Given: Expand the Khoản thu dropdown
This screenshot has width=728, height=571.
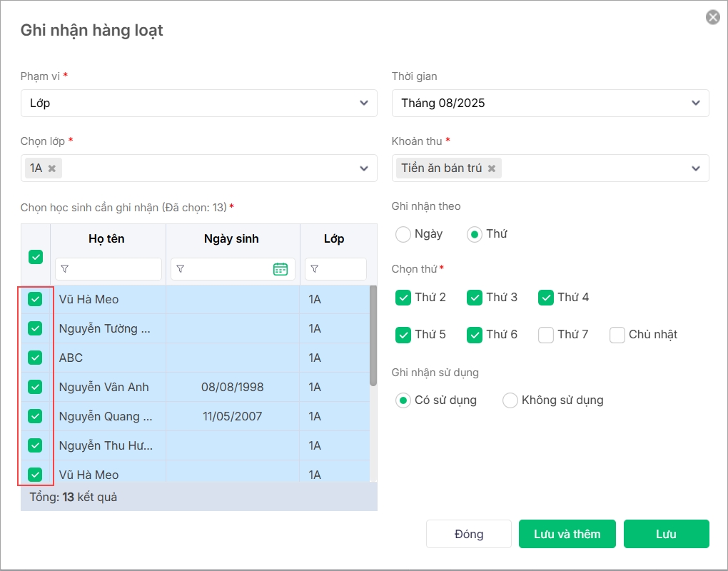Looking at the screenshot, I should [x=696, y=168].
